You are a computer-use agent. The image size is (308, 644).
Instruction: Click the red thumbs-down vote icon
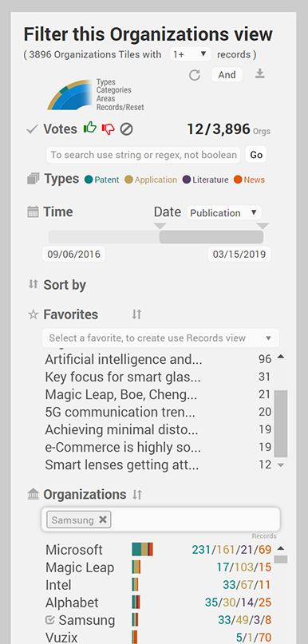[108, 129]
